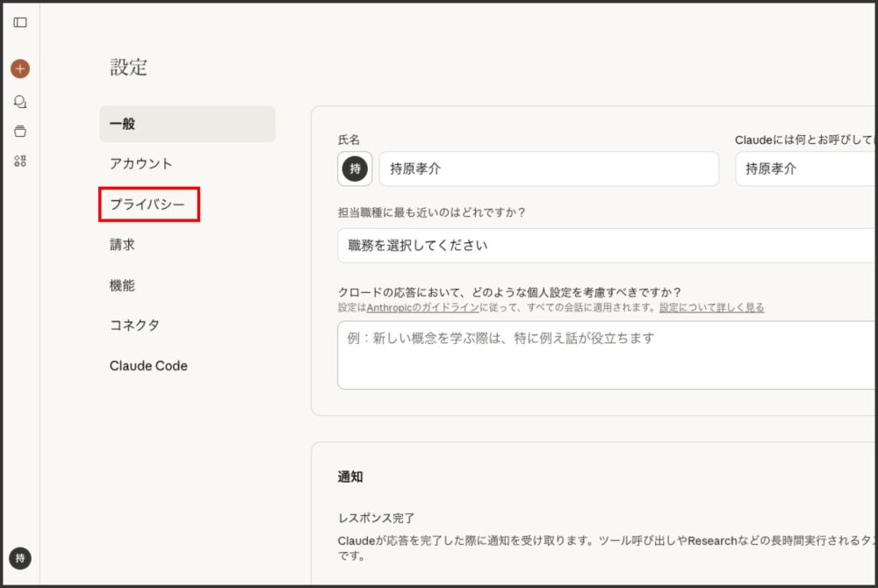
Task: Open the chats history icon
Action: tap(20, 102)
